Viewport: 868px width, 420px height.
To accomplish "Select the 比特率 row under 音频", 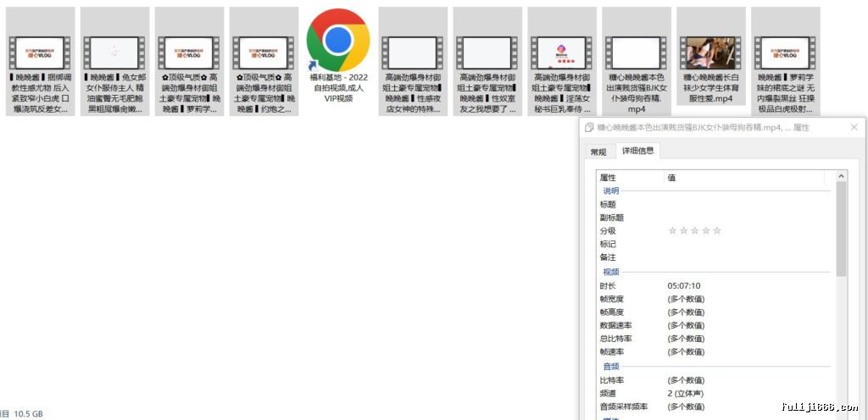I will click(714, 380).
